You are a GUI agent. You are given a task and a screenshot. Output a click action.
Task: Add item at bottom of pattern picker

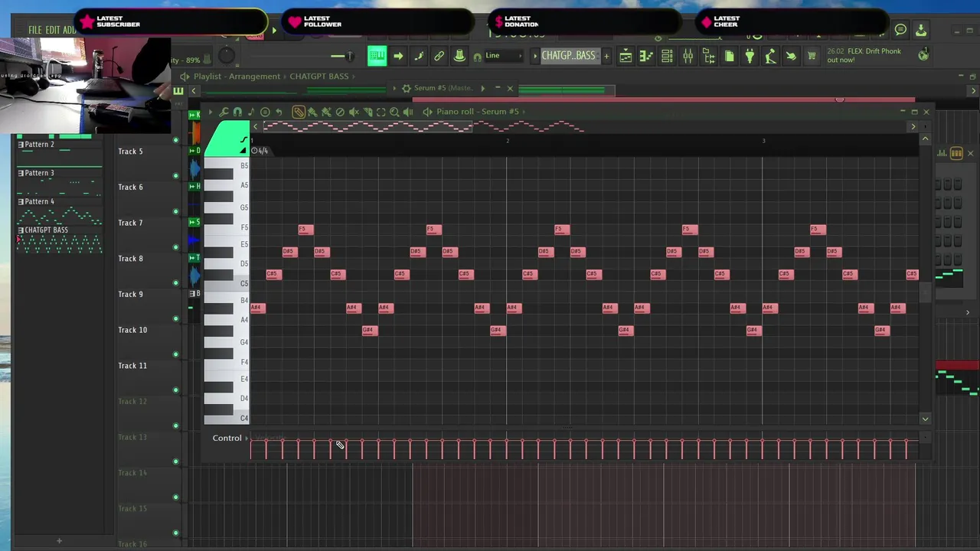click(x=59, y=541)
